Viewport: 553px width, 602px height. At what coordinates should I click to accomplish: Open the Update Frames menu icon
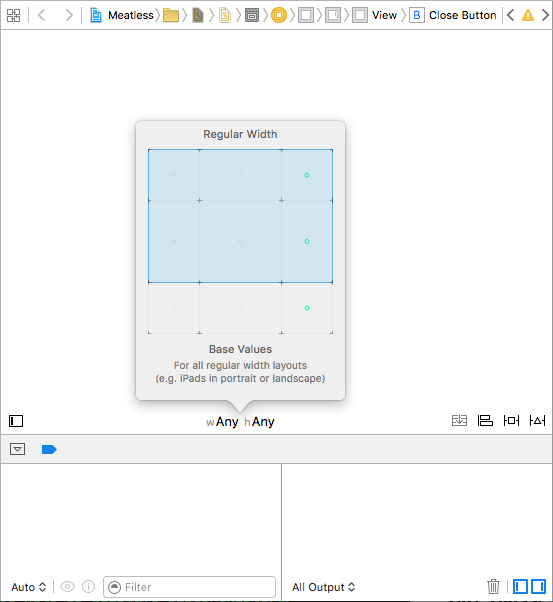[459, 421]
